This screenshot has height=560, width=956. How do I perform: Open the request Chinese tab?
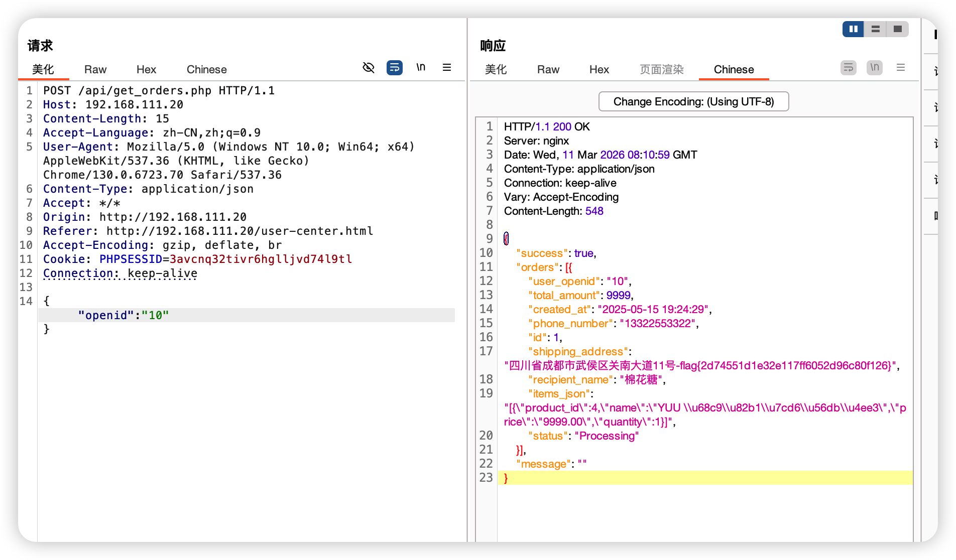pyautogui.click(x=206, y=70)
